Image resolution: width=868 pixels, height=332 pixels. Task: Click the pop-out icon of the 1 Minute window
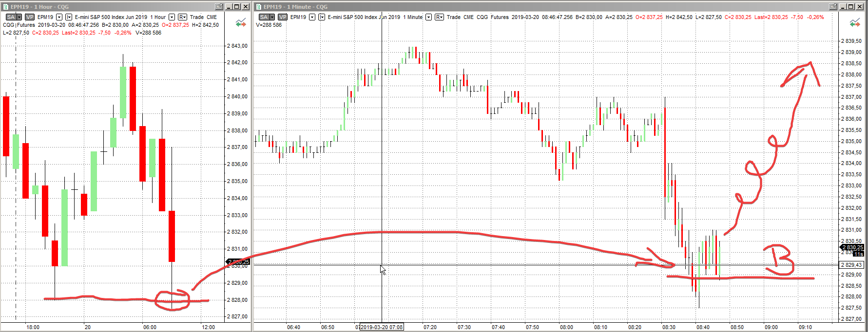point(833,7)
